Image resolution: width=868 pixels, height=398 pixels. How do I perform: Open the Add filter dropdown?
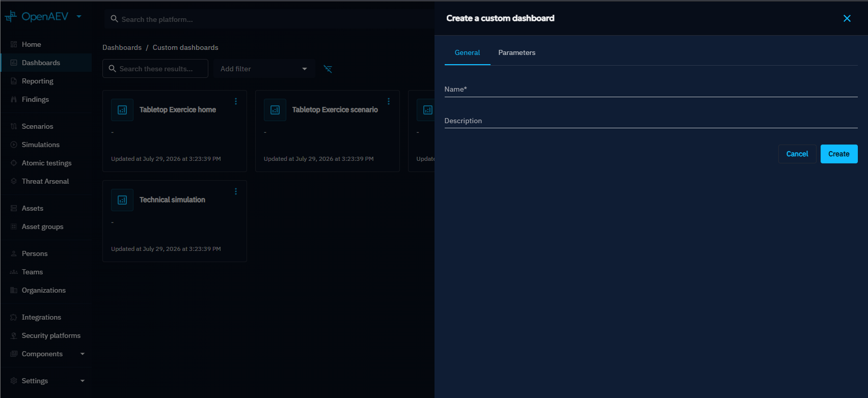(x=264, y=69)
